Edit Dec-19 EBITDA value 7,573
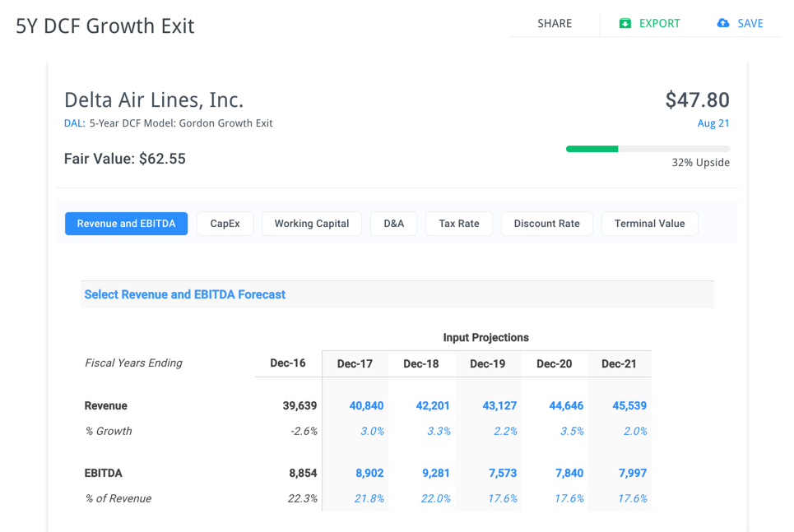Image resolution: width=794 pixels, height=532 pixels. (x=503, y=474)
